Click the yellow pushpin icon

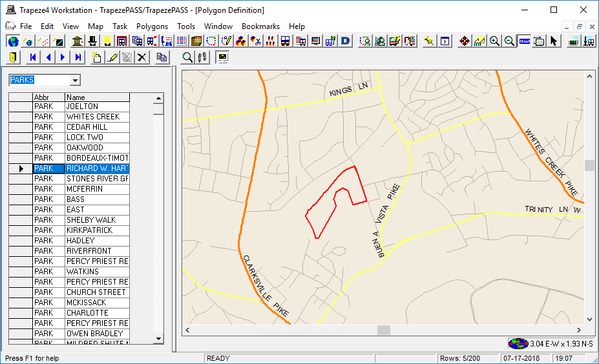(430, 41)
